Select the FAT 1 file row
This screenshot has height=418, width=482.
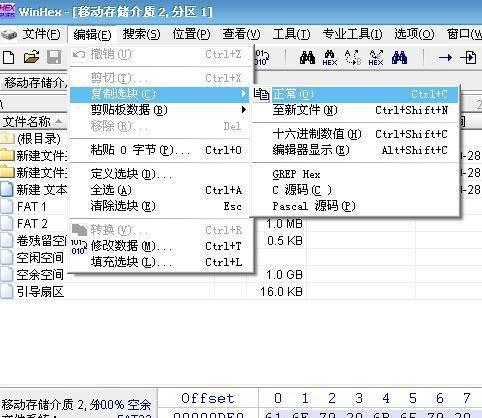point(33,206)
